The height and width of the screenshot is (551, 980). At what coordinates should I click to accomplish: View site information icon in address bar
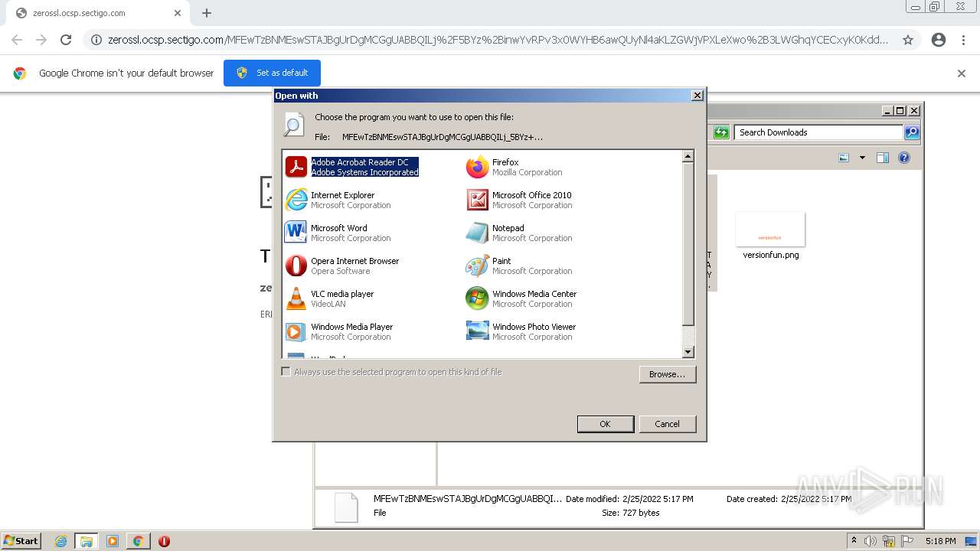96,40
